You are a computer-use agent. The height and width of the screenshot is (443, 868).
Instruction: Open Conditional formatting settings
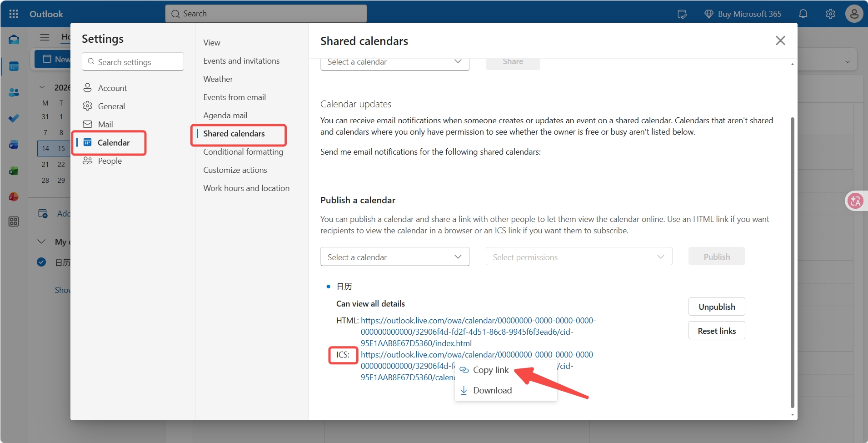pos(243,152)
